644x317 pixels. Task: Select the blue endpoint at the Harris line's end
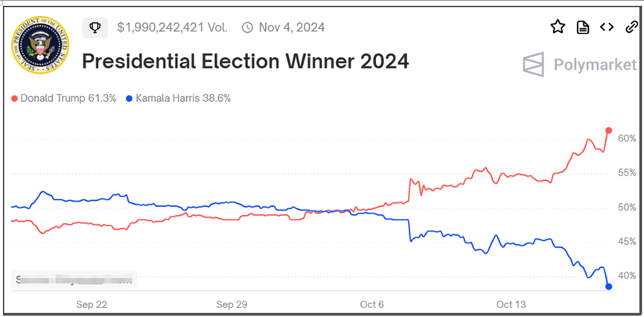tap(609, 286)
